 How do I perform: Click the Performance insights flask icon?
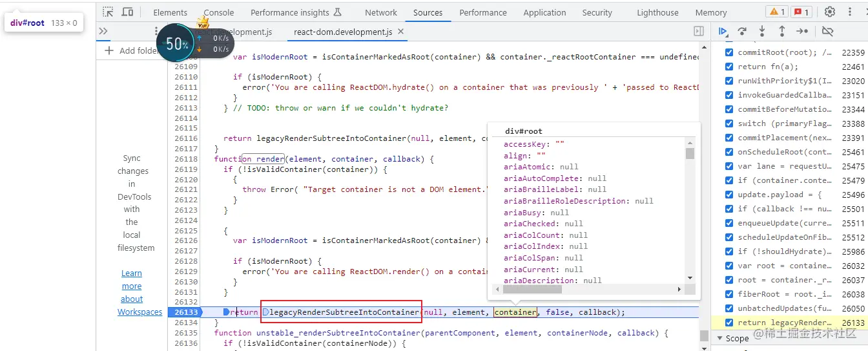point(336,12)
